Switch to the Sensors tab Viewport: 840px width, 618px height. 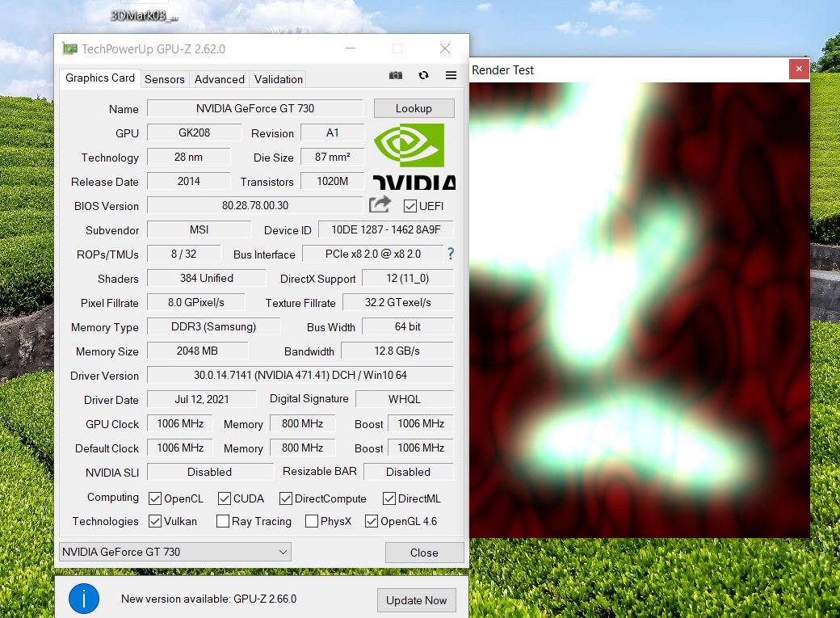[165, 79]
